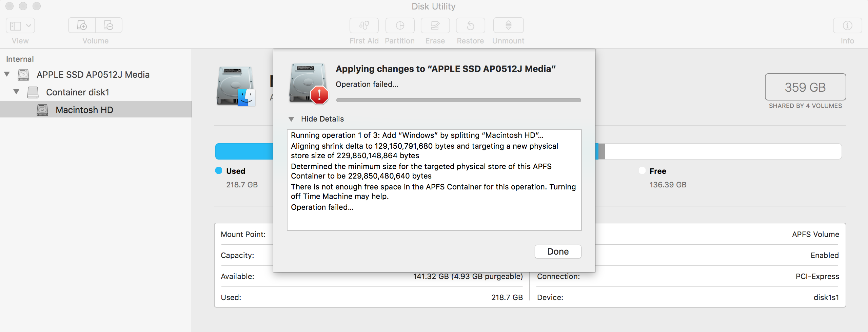Screen dimensions: 868x332
Task: Click the Unmount toolbar icon
Action: point(508,25)
